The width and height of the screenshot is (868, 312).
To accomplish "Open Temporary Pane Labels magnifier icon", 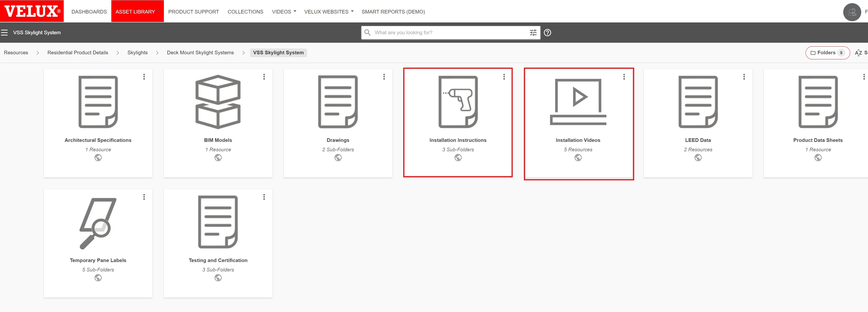I will 98,223.
